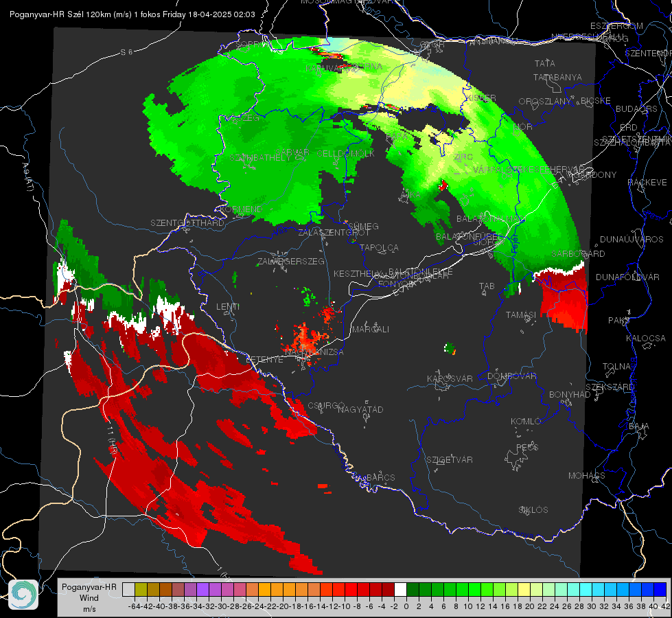
Task: Click the ZALAEGERSZEG city label
Action: point(290,261)
